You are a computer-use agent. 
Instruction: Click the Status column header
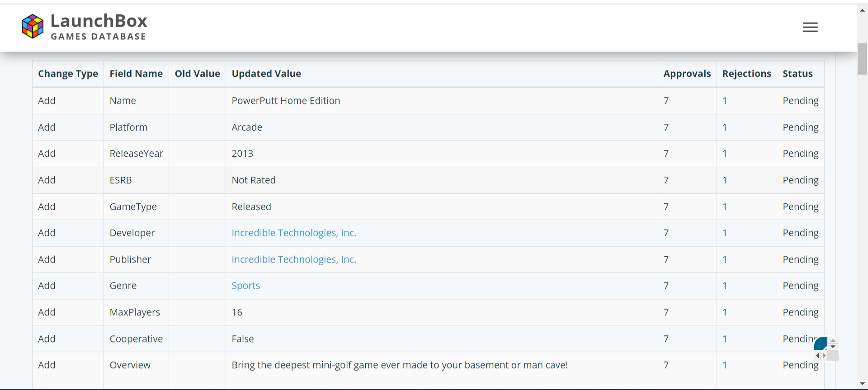click(801, 74)
